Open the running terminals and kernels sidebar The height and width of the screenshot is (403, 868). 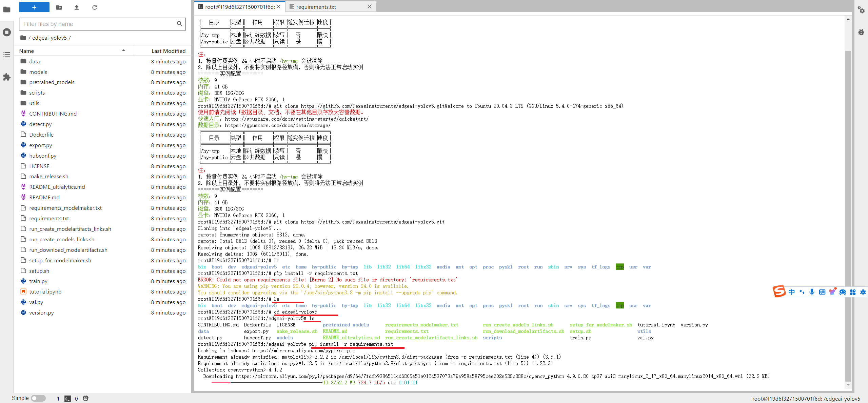pyautogui.click(x=7, y=32)
